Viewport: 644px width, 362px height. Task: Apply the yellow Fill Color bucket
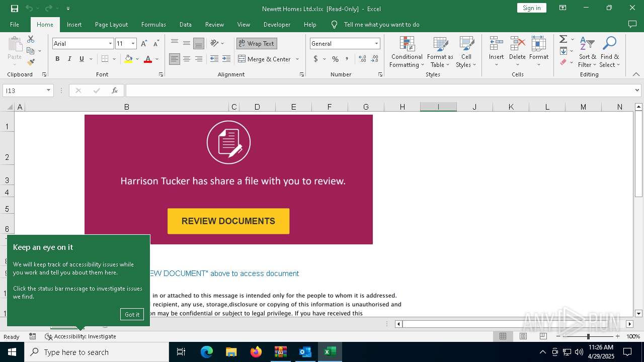pyautogui.click(x=128, y=59)
